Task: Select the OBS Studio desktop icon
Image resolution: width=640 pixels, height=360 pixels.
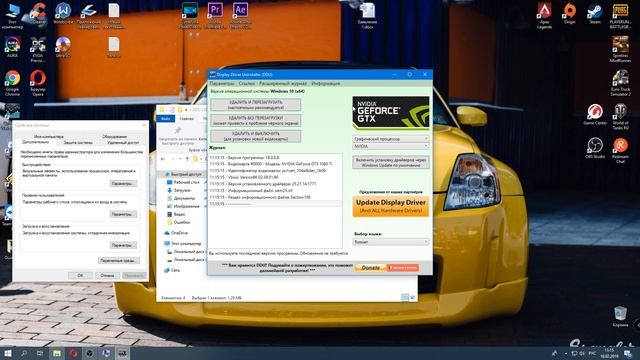Action: (x=595, y=148)
